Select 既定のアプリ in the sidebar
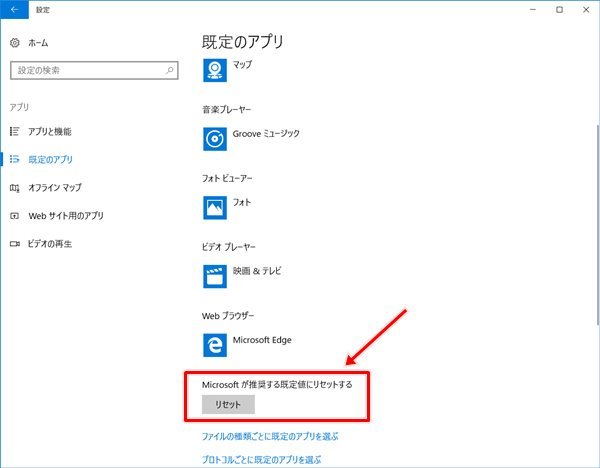The height and width of the screenshot is (468, 600). [51, 160]
